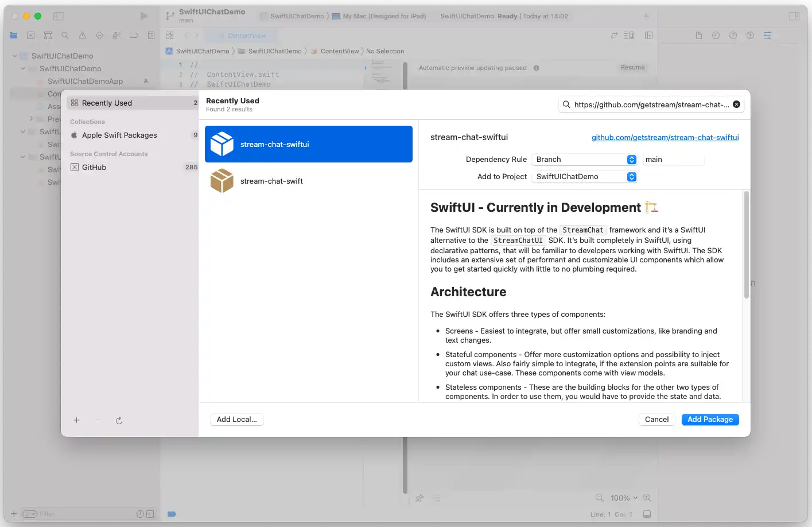This screenshot has height=527, width=812.
Task: Adjust editor options lines icon
Action: pyautogui.click(x=629, y=36)
